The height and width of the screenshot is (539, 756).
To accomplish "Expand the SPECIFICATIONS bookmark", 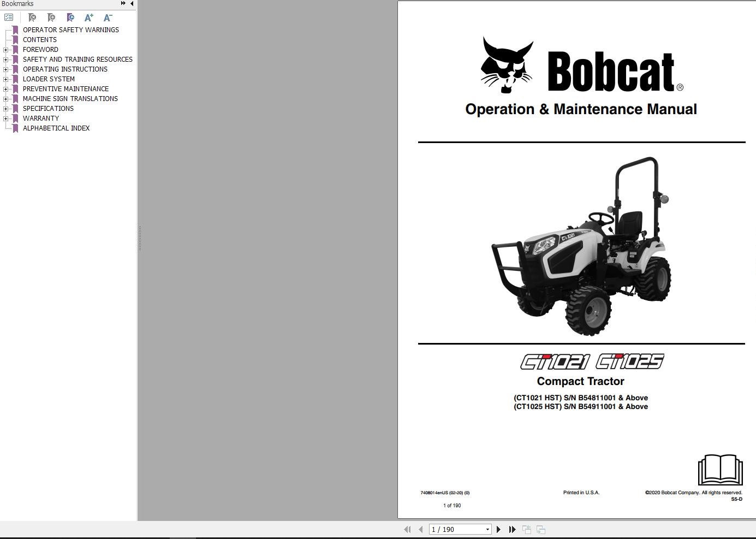I will coord(5,109).
